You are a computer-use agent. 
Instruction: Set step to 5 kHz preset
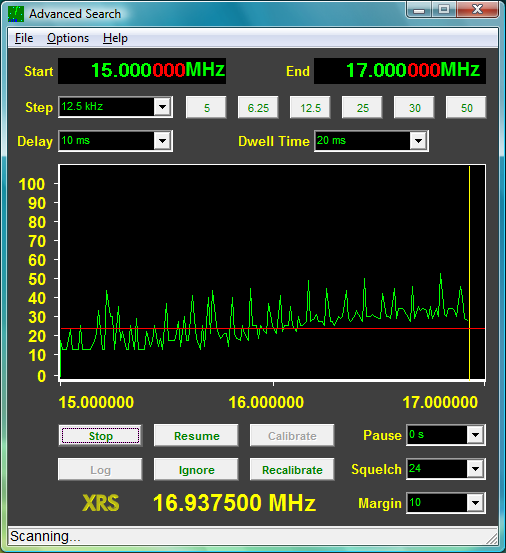tap(206, 107)
